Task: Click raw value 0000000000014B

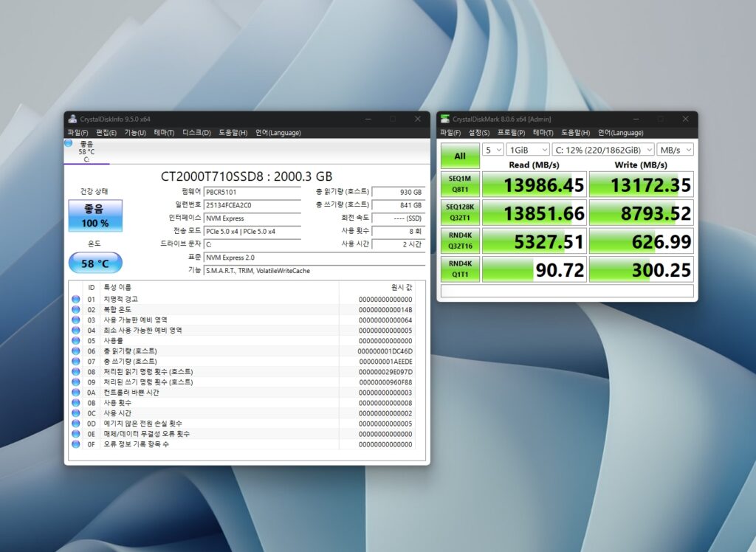Action: click(x=385, y=310)
